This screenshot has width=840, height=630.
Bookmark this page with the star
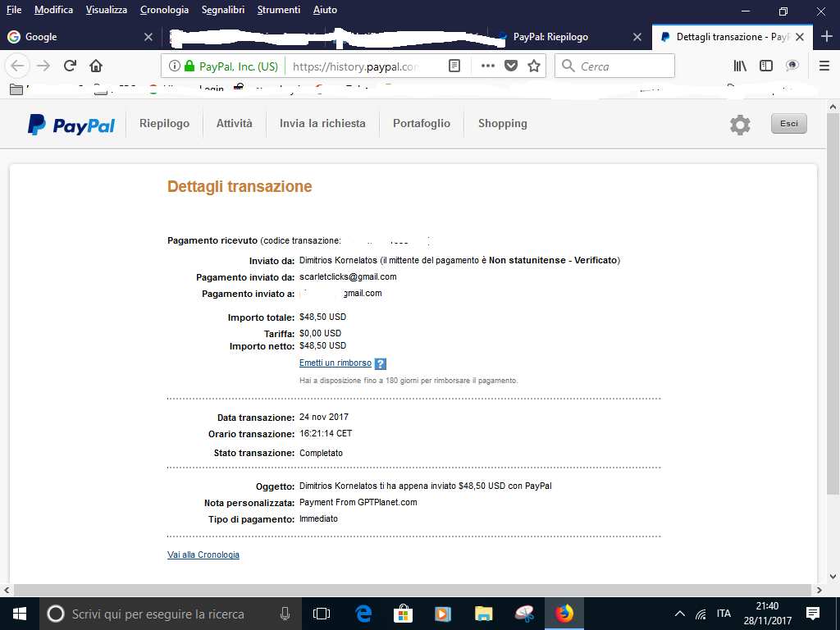[533, 66]
